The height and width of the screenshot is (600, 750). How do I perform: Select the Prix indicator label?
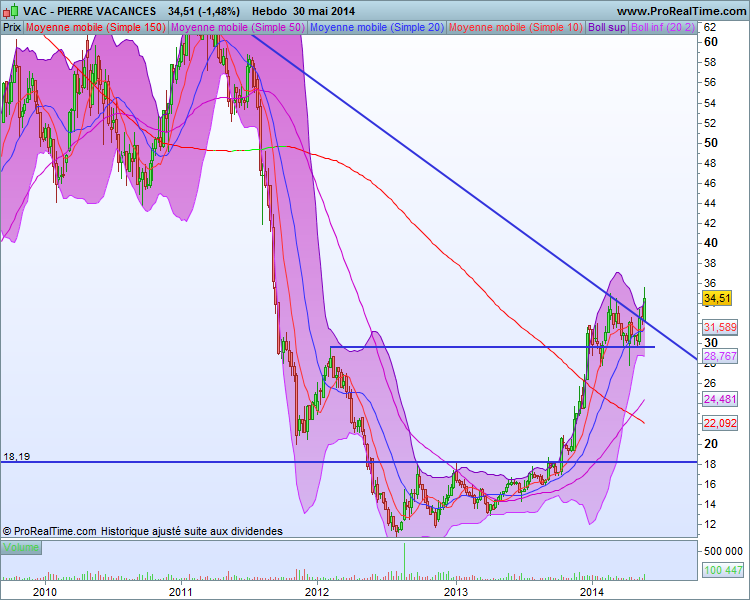pyautogui.click(x=12, y=27)
